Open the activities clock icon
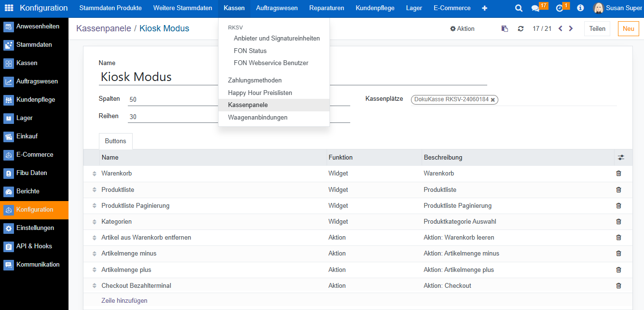Image resolution: width=644 pixels, height=310 pixels. coord(559,8)
